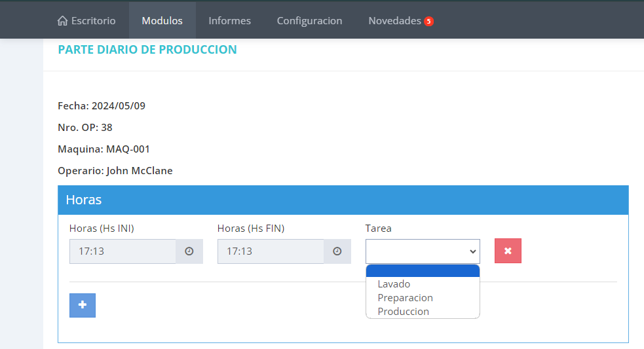This screenshot has height=349, width=644.
Task: Click the home icon beside Escritorio
Action: (x=63, y=21)
